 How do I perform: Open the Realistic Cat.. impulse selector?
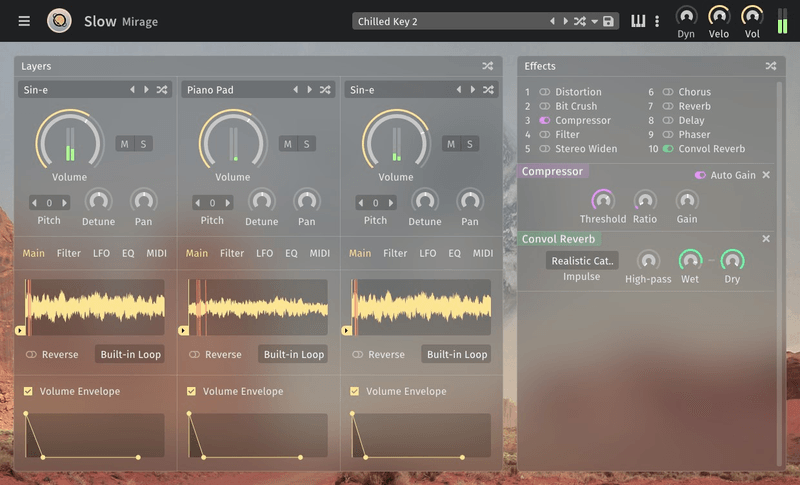click(x=582, y=261)
